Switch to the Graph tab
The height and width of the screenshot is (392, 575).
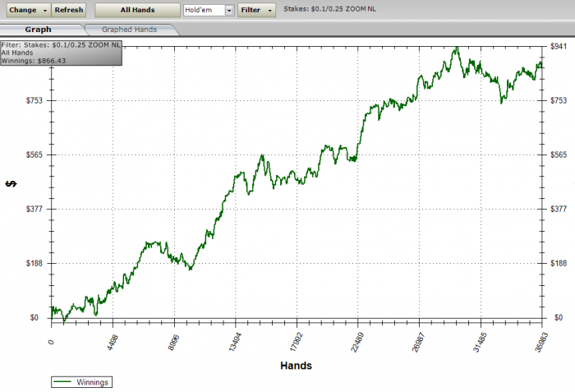38,30
